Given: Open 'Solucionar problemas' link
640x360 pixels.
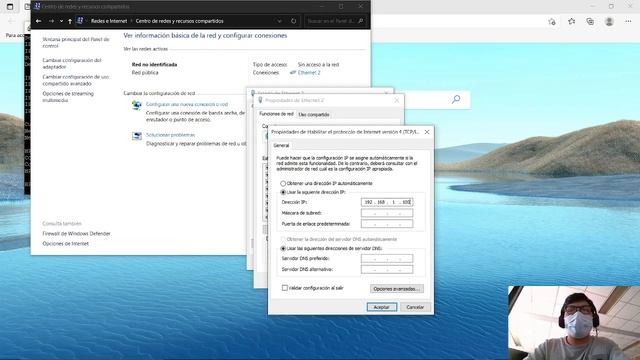Looking at the screenshot, I should click(171, 135).
